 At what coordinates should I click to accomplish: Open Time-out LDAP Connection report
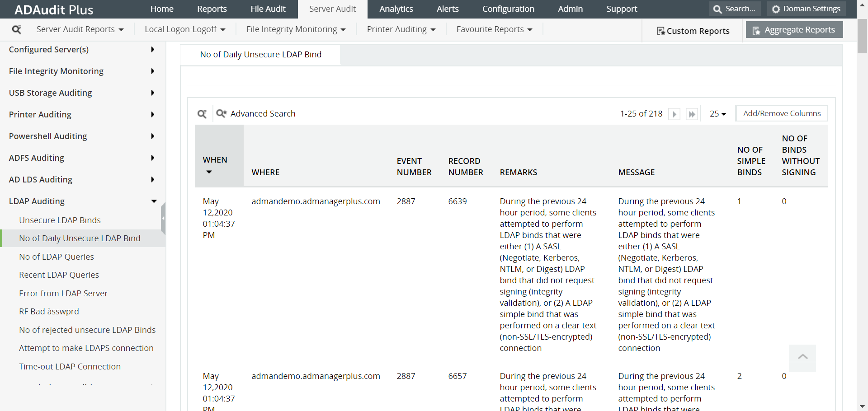[x=70, y=366]
